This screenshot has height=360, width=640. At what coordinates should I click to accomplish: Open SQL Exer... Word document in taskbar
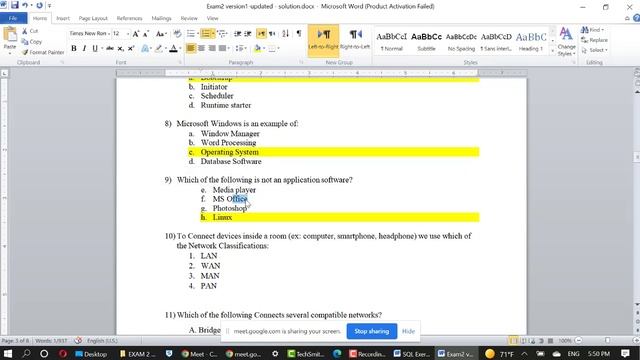[x=411, y=353]
